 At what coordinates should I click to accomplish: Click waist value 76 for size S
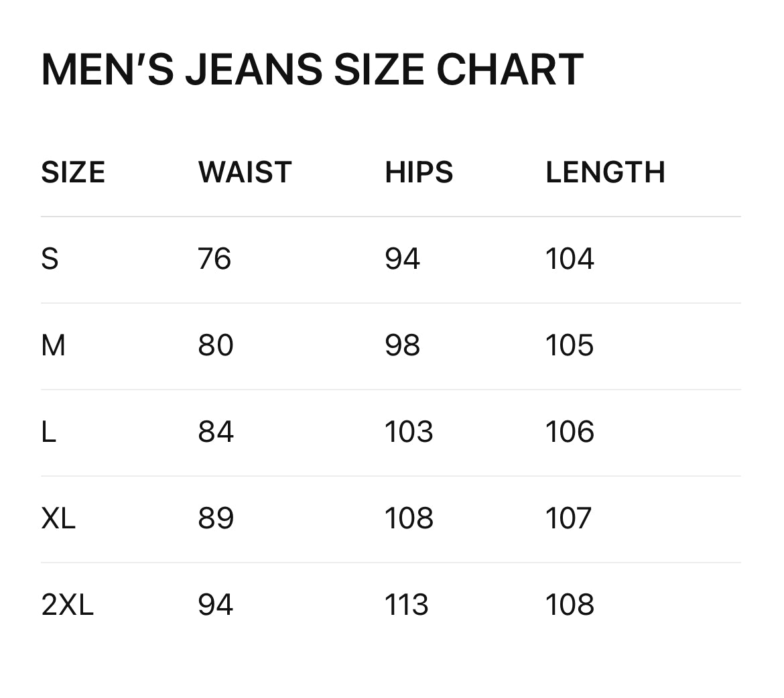coord(214,259)
